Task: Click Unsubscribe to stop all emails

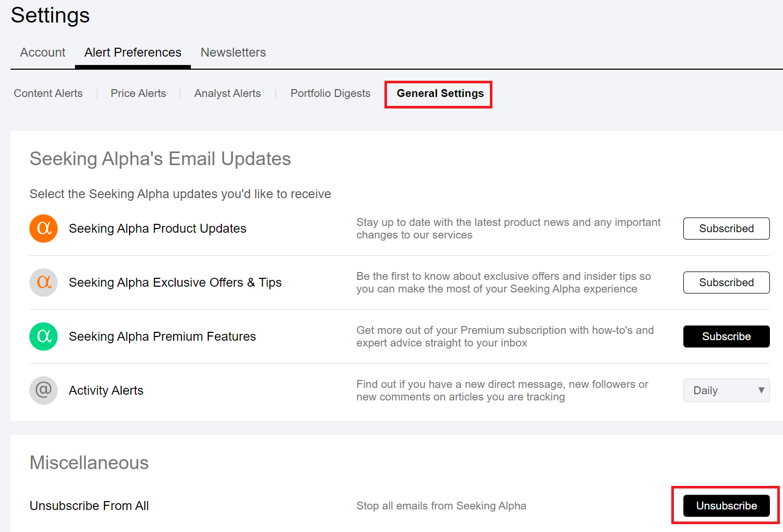Action: tap(726, 506)
